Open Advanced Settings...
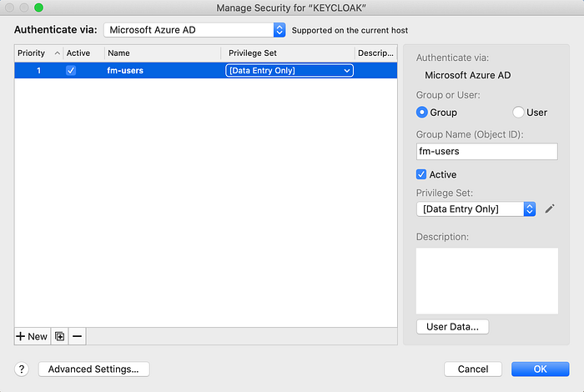Screen dimensions: 584x392 (x=93, y=369)
